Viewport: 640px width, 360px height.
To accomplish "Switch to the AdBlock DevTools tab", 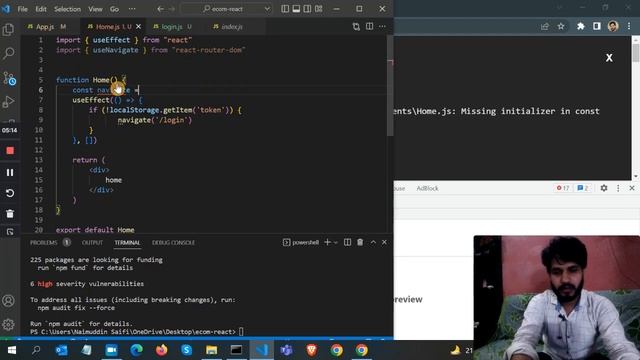I will (427, 188).
